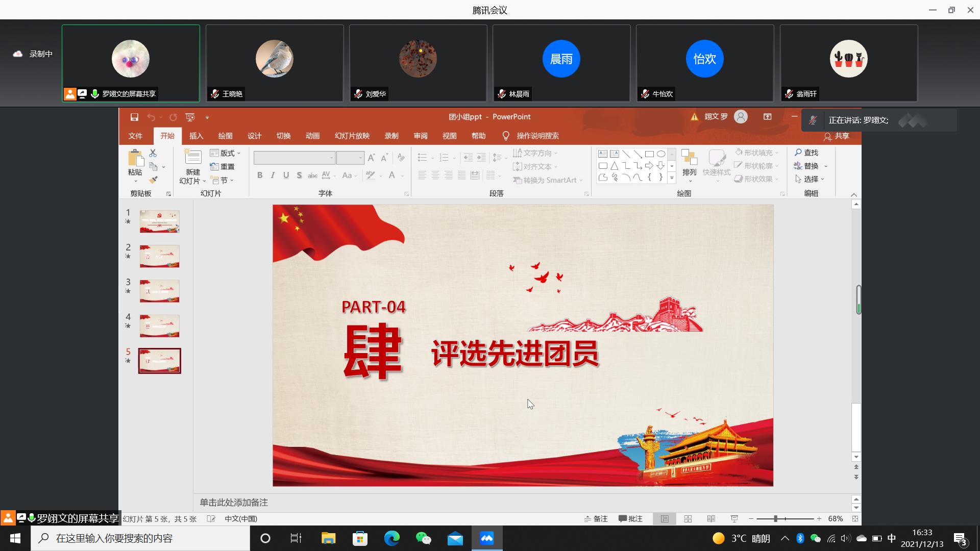
Task: Click the Undo arrow icon
Action: 151,117
